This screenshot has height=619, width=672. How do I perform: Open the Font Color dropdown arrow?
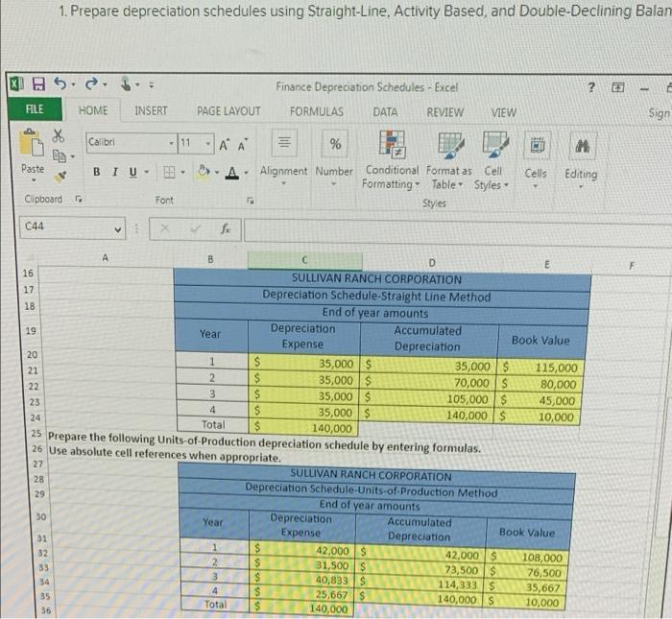tap(246, 173)
